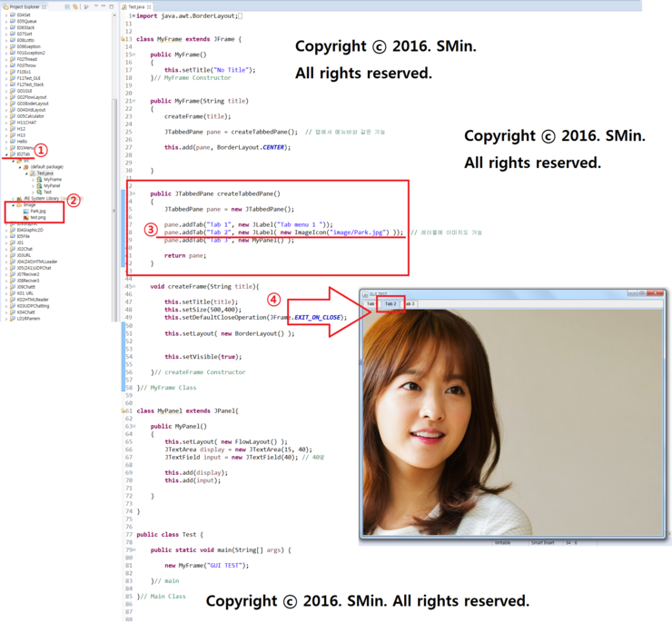The height and width of the screenshot is (623, 672).
Task: Collapse the image folder
Action: pos(13,205)
